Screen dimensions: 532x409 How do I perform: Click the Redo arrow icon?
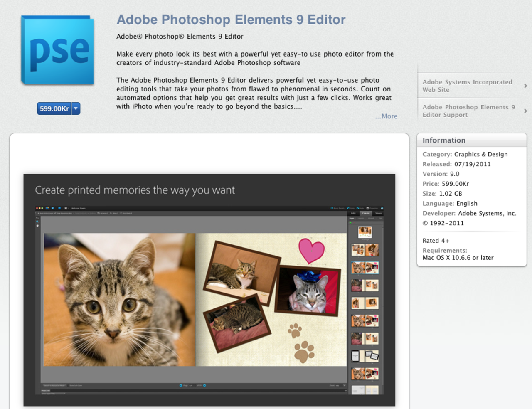click(357, 208)
